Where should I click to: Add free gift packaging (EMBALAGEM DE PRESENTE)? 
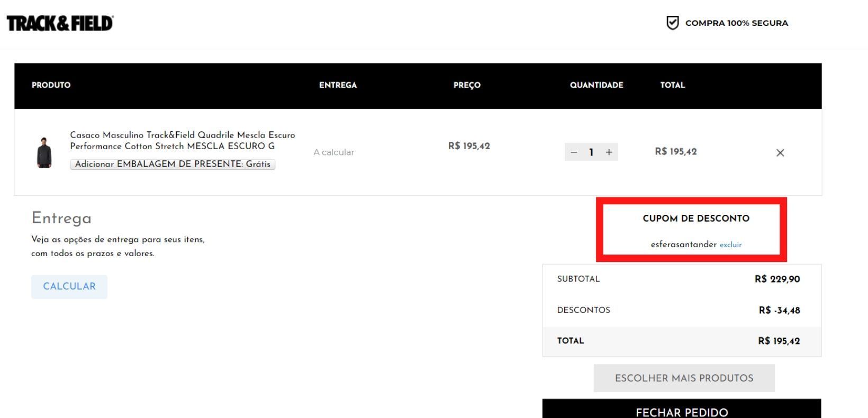point(173,164)
